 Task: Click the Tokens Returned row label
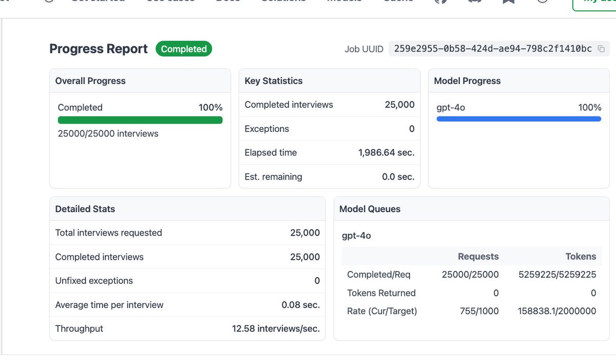381,293
